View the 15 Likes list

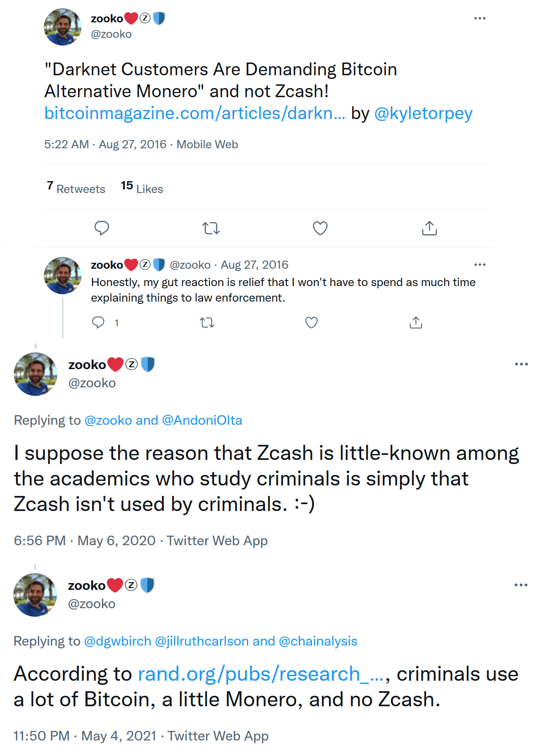tap(142, 188)
